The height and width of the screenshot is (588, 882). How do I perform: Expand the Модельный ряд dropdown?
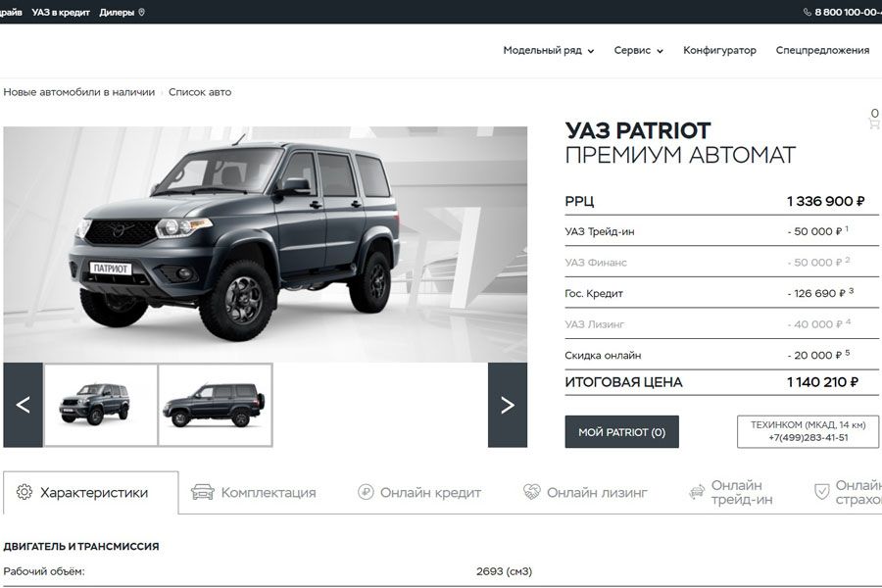549,50
